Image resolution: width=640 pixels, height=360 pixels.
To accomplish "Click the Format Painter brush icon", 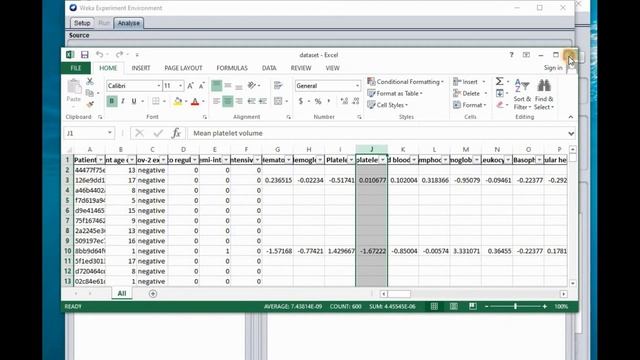I will (90, 105).
